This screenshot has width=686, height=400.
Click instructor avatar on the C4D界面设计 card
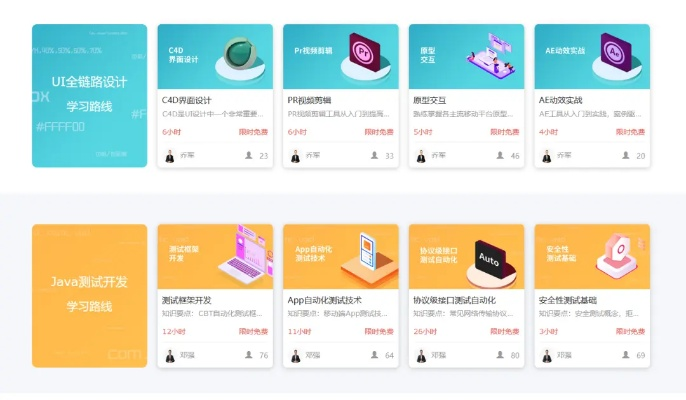click(170, 156)
